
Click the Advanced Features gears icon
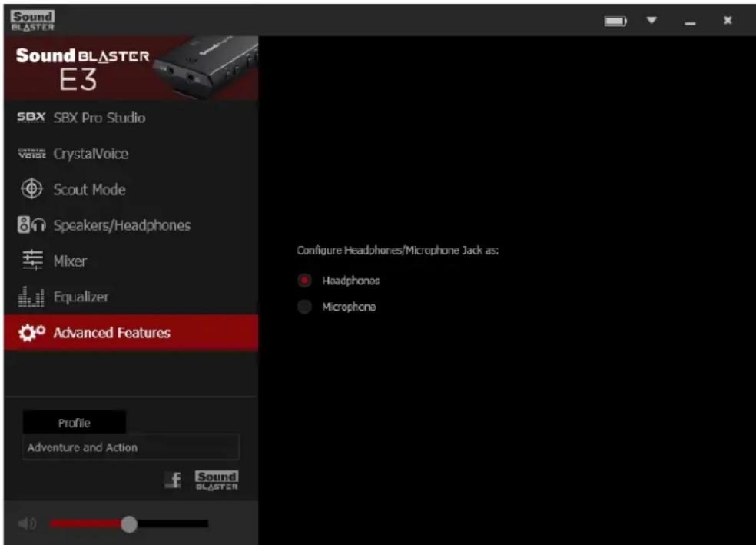(31, 332)
